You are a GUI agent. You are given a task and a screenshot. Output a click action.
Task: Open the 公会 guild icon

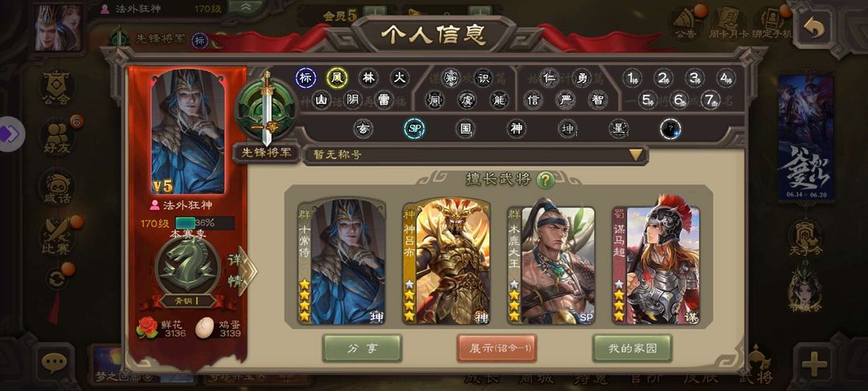[x=56, y=88]
